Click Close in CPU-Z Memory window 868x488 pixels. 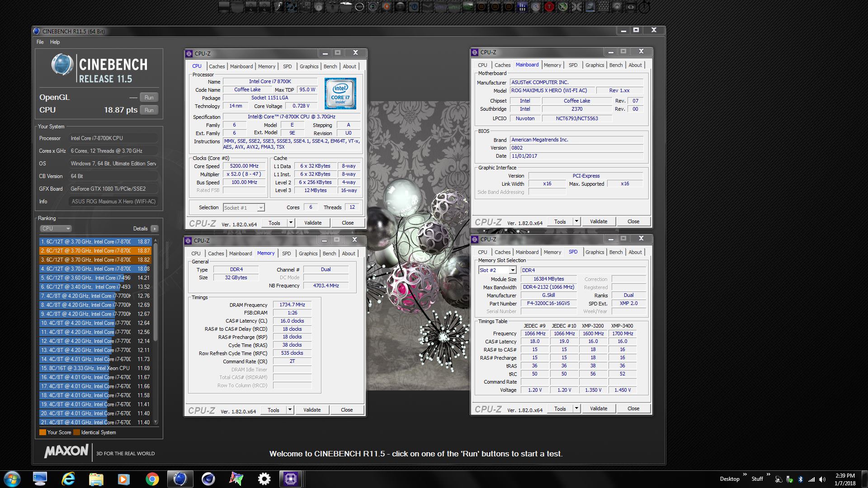[347, 410]
